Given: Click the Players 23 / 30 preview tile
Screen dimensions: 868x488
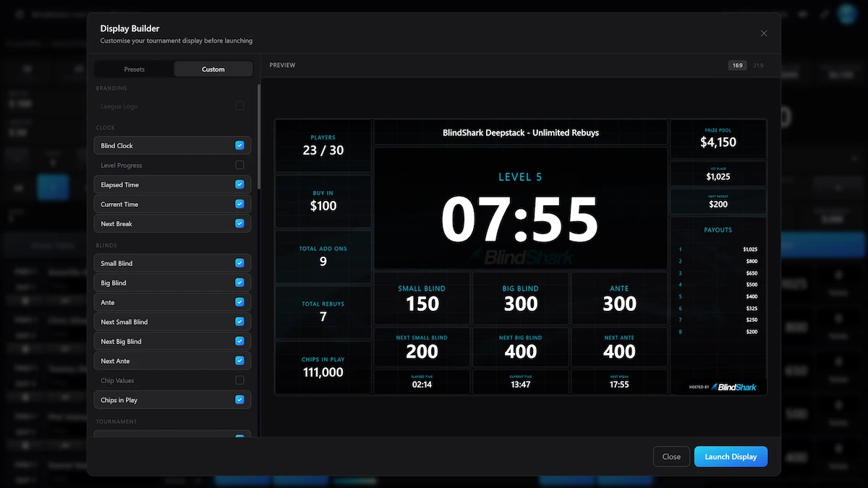Looking at the screenshot, I should [x=323, y=145].
